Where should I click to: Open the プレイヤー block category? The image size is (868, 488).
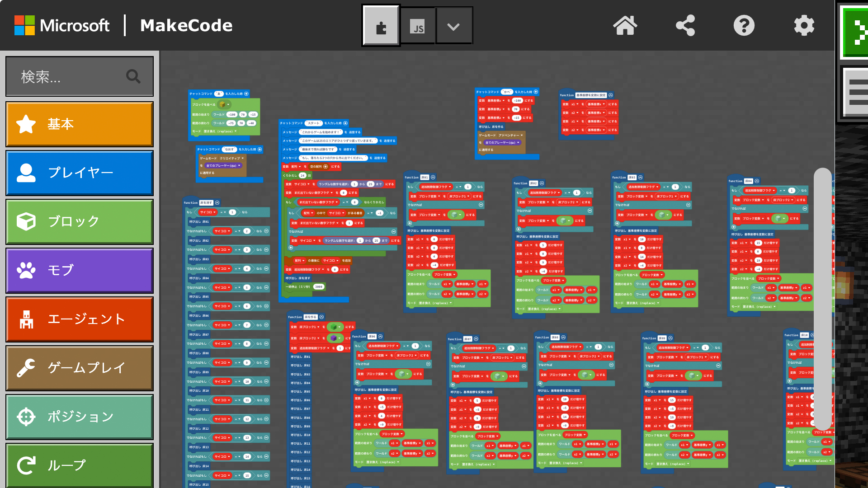(x=80, y=173)
